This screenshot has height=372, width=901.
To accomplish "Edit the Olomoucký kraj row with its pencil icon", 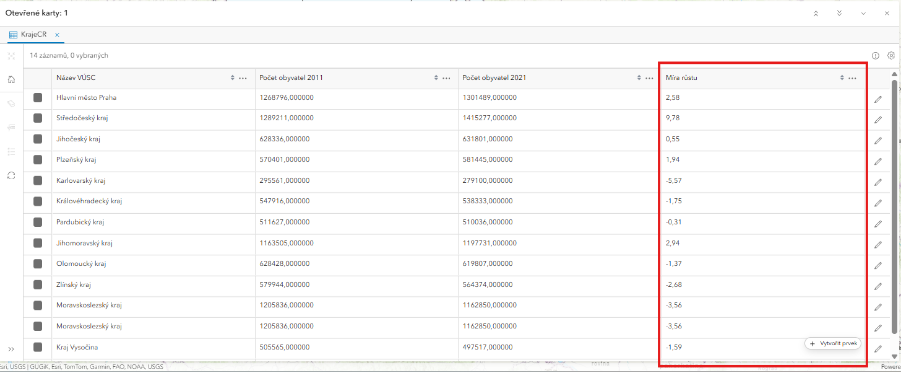I will (x=877, y=265).
